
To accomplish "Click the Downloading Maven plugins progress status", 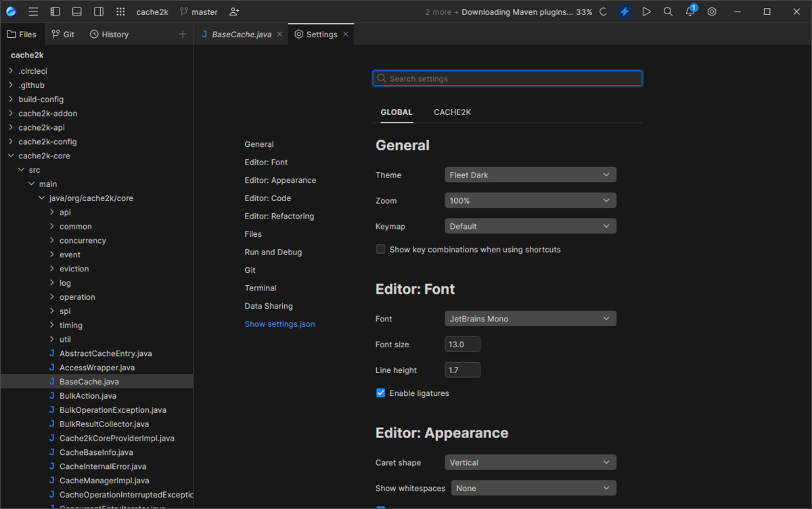I will click(527, 12).
